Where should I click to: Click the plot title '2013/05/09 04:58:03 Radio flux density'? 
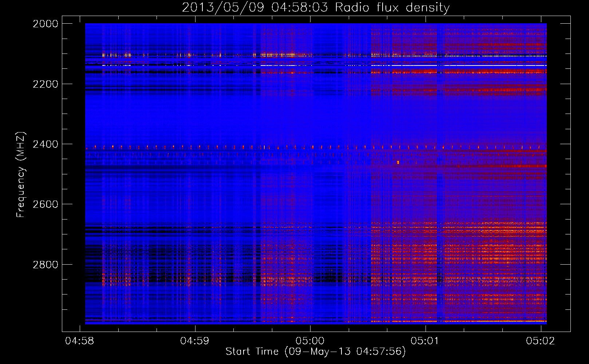click(316, 7)
